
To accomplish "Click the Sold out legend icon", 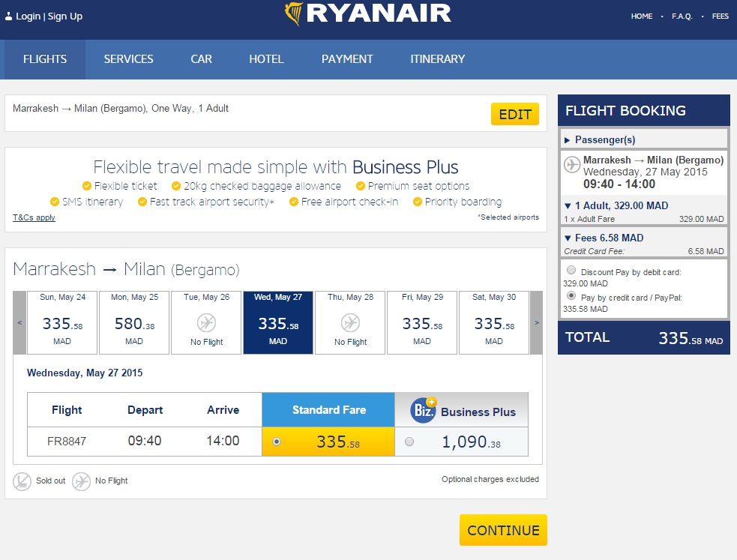I will click(x=22, y=481).
